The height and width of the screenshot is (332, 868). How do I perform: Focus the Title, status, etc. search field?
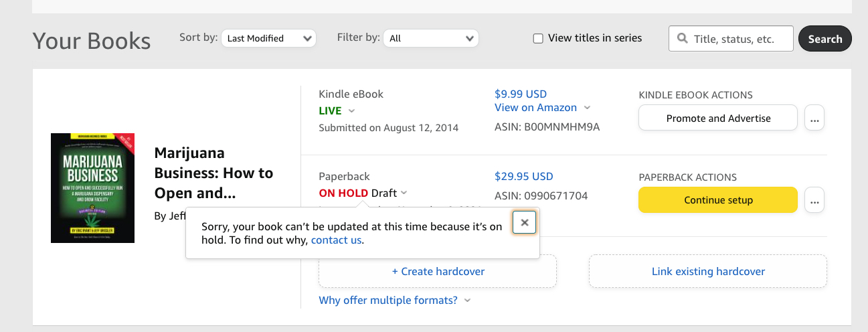click(731, 39)
